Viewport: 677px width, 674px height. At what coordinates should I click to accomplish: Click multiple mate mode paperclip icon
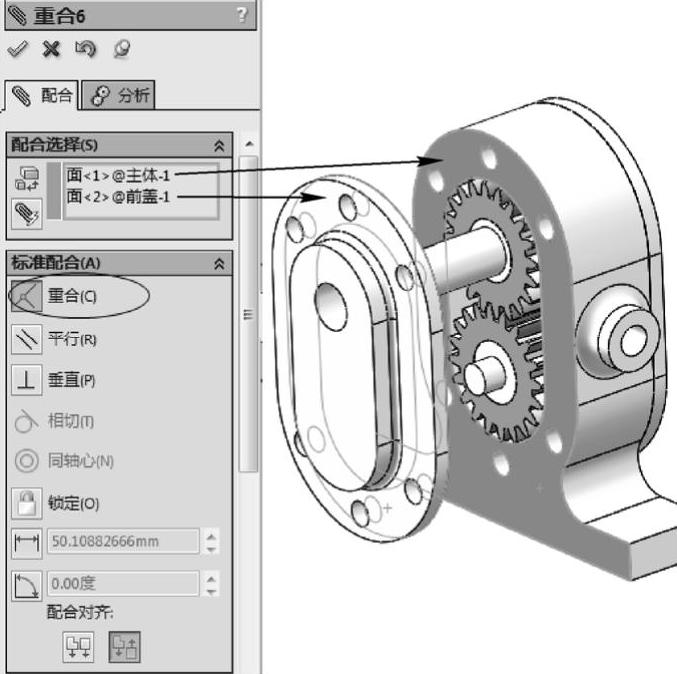27,214
